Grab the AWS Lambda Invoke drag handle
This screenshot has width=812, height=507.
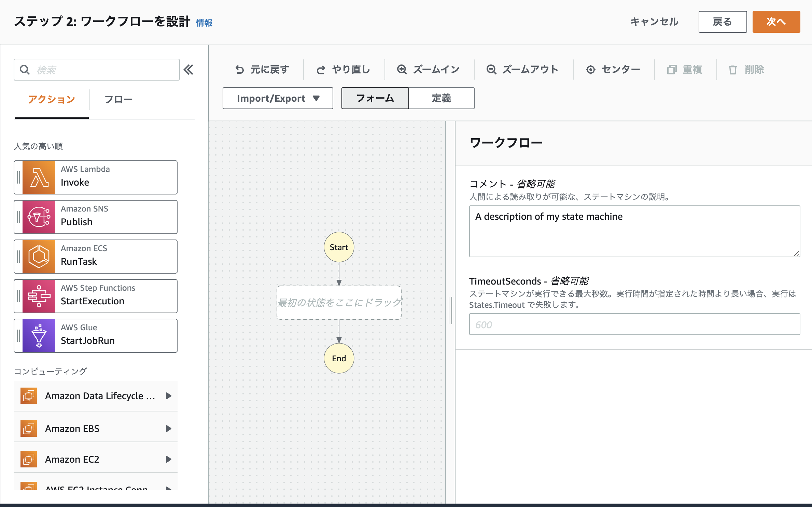(x=18, y=177)
